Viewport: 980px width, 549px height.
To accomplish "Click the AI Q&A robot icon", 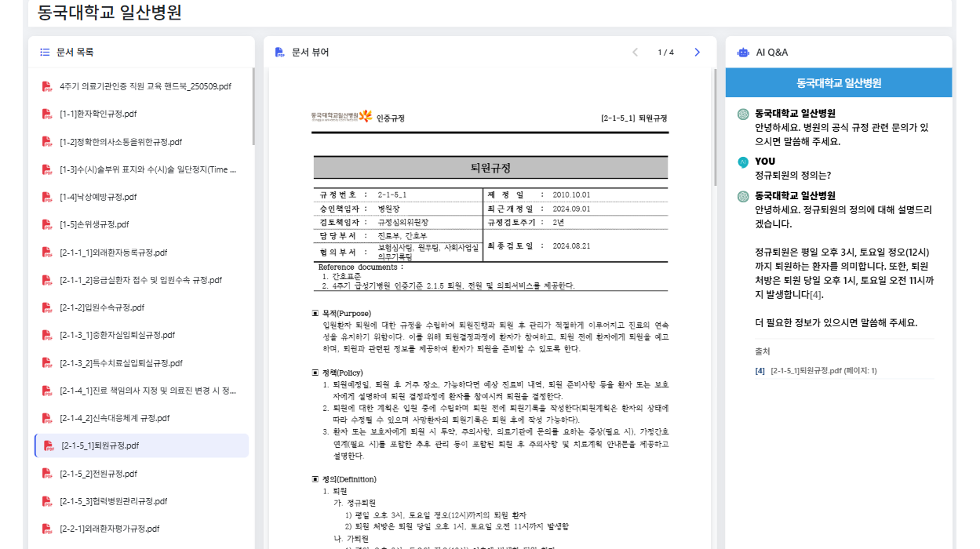I will [743, 53].
